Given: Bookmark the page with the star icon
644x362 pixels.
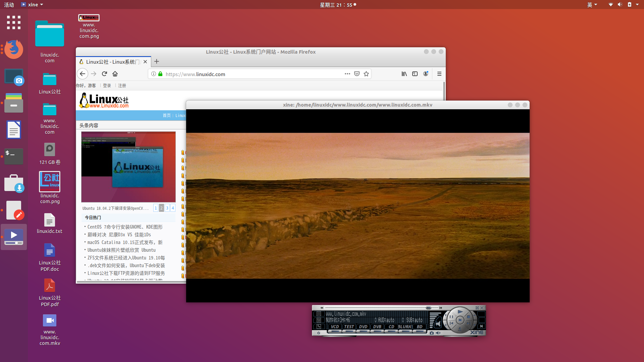Looking at the screenshot, I should pos(366,74).
